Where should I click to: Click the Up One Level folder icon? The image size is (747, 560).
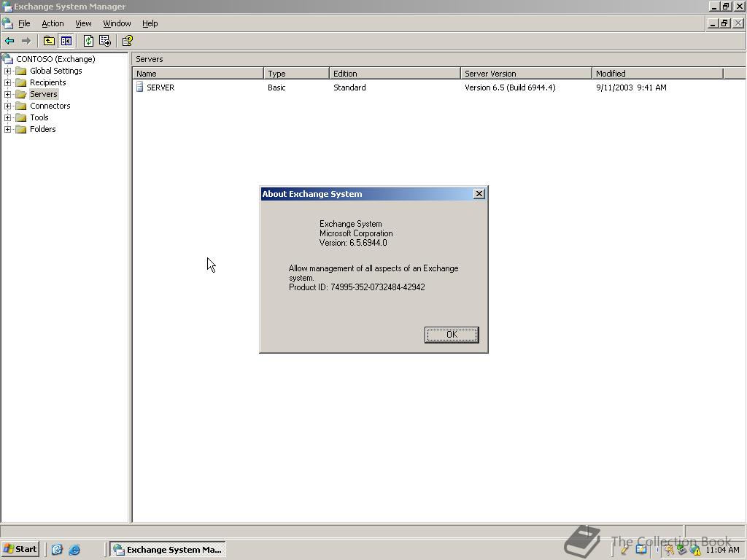tap(49, 41)
